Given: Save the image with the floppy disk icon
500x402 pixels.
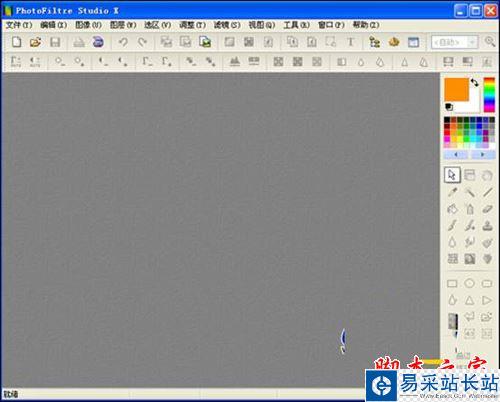Looking at the screenshot, I should pyautogui.click(x=55, y=42).
